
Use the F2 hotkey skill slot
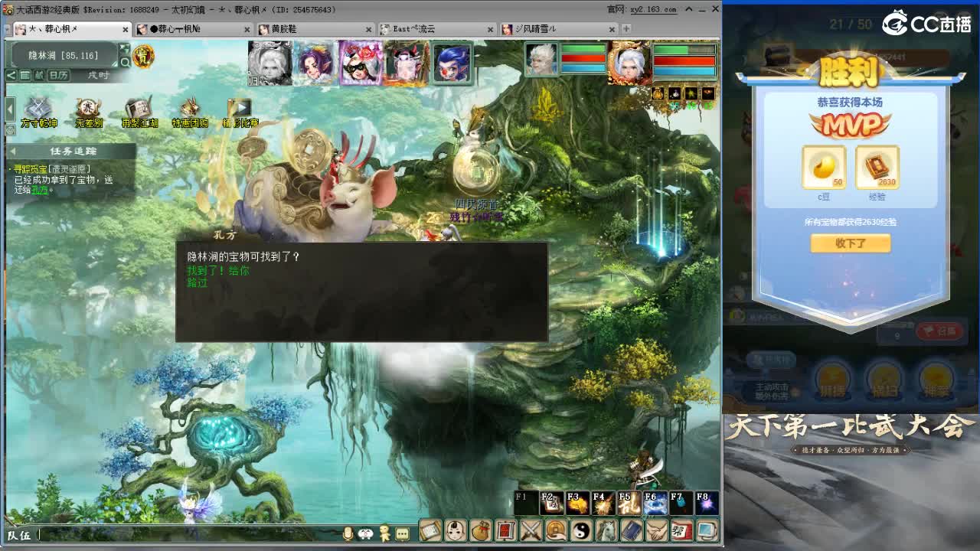551,503
